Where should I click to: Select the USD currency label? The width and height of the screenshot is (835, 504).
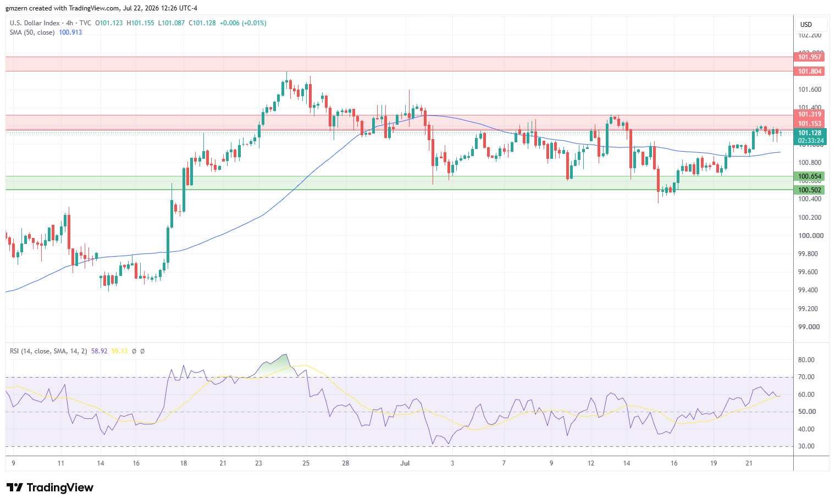[806, 25]
